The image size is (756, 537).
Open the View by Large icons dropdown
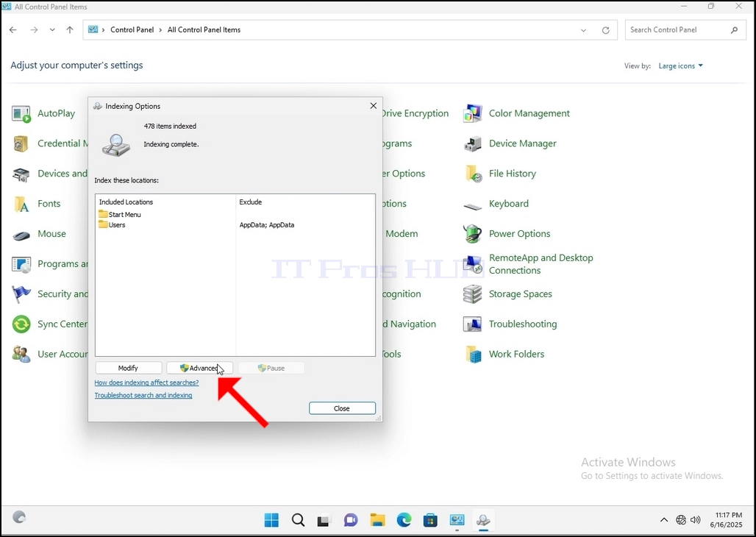click(680, 66)
